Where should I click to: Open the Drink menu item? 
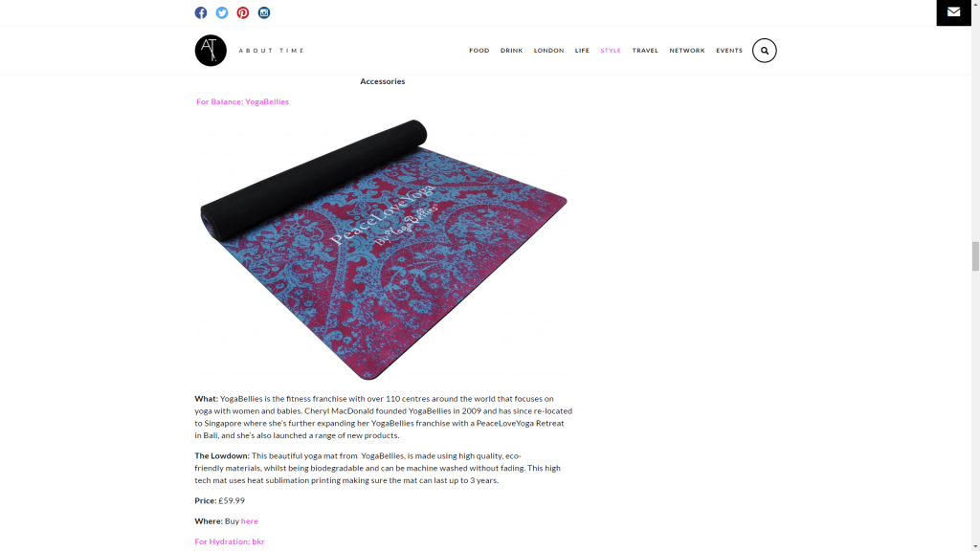[x=511, y=51]
